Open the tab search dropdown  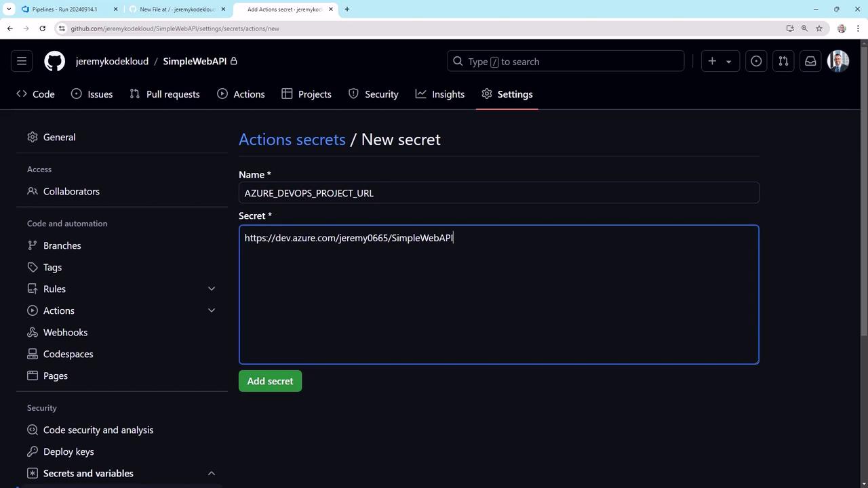9,9
